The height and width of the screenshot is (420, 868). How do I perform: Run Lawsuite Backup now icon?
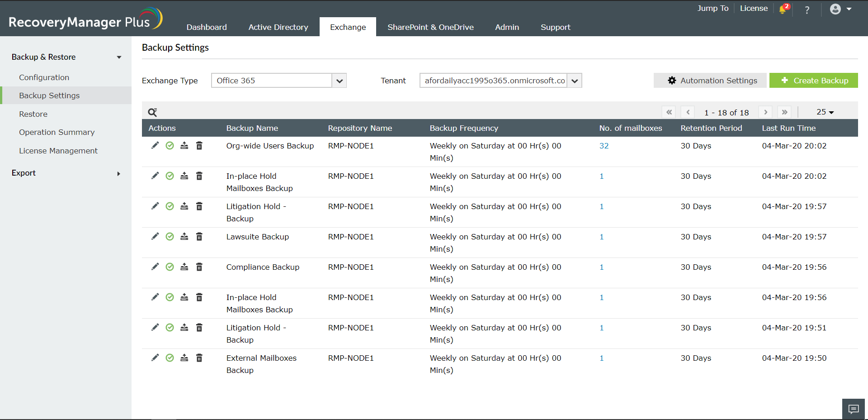coord(184,236)
